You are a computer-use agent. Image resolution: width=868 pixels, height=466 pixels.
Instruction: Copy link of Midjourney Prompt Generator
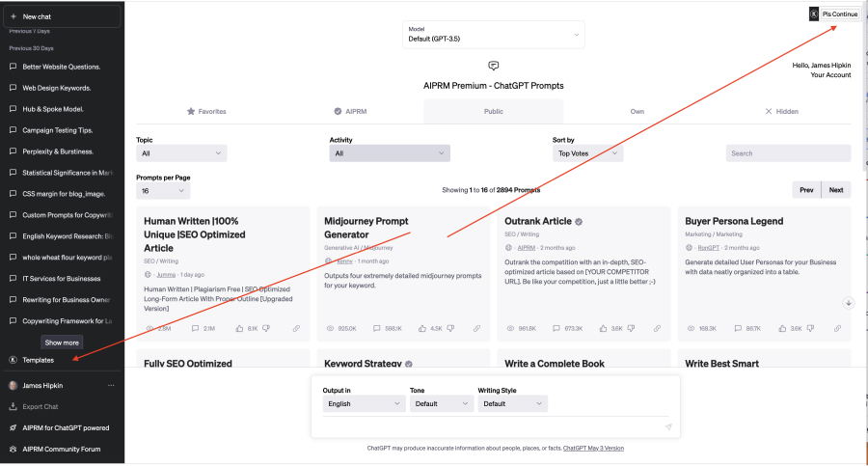pos(476,329)
